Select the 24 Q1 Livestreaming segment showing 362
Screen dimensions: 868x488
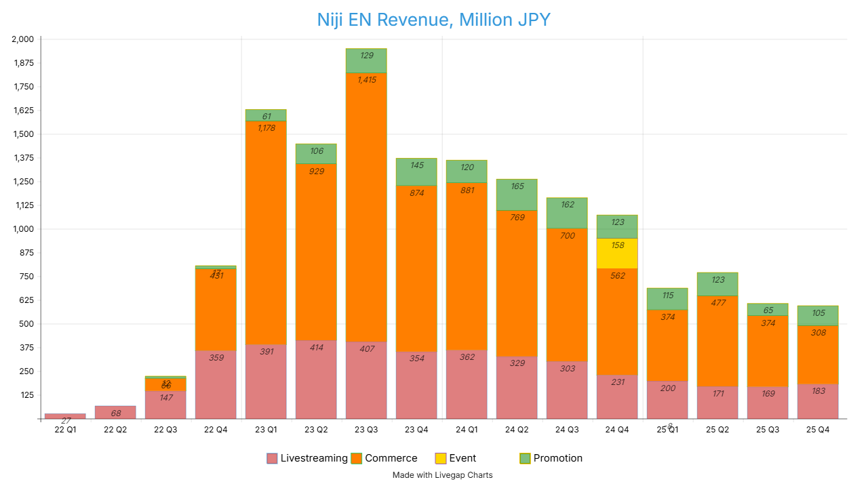click(467, 384)
